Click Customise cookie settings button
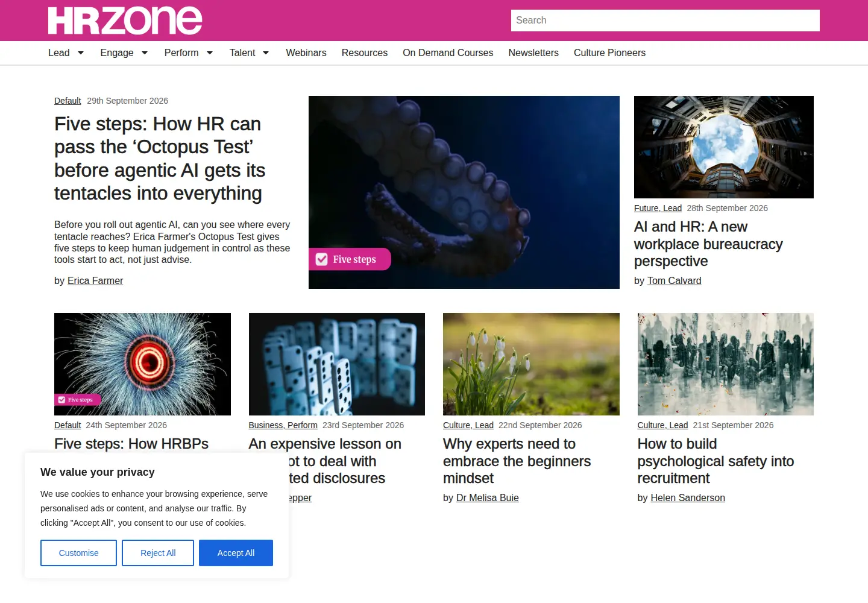The height and width of the screenshot is (603, 868). (78, 553)
